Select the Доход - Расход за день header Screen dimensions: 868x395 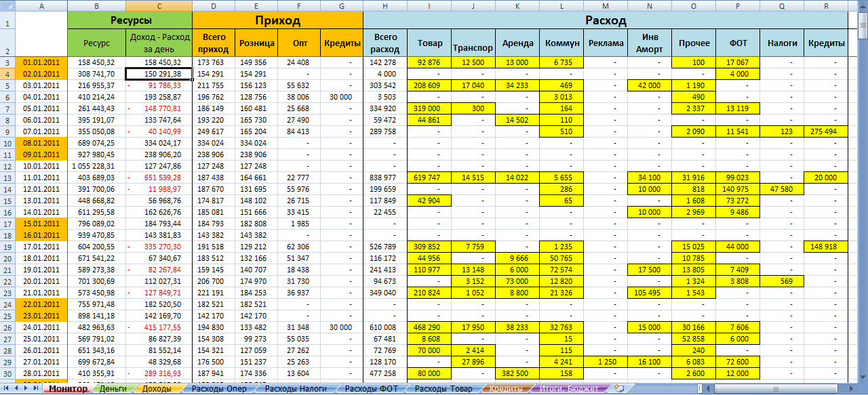(x=159, y=43)
